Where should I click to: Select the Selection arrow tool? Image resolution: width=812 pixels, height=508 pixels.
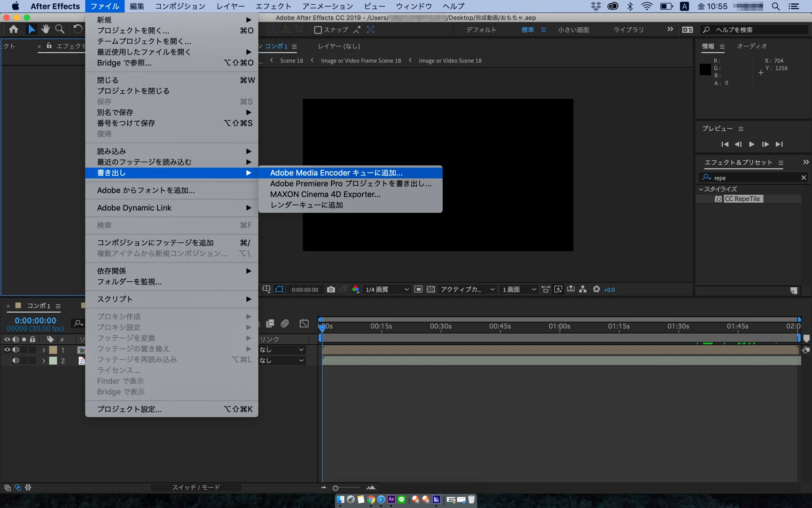coord(31,29)
